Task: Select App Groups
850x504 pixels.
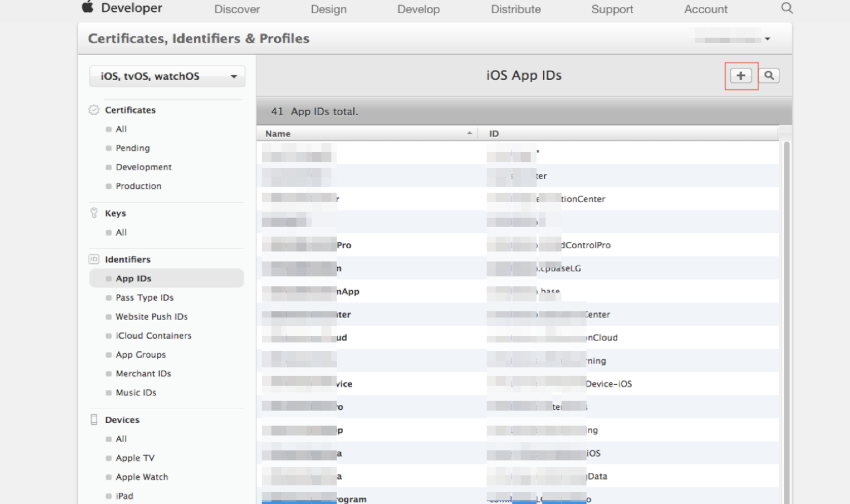Action: click(141, 354)
